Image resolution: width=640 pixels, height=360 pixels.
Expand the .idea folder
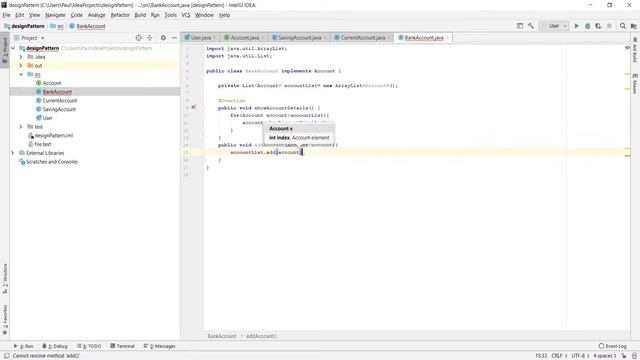(21, 57)
